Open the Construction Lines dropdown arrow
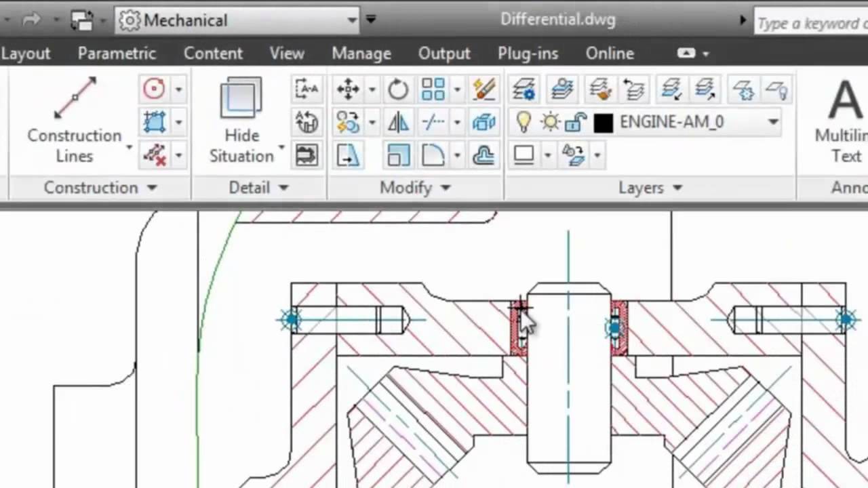The height and width of the screenshot is (488, 868). (129, 146)
